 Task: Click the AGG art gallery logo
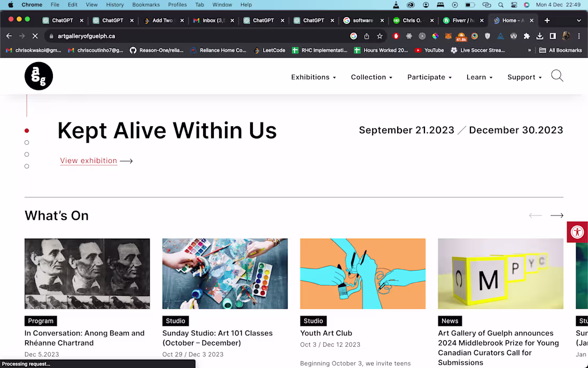click(38, 75)
